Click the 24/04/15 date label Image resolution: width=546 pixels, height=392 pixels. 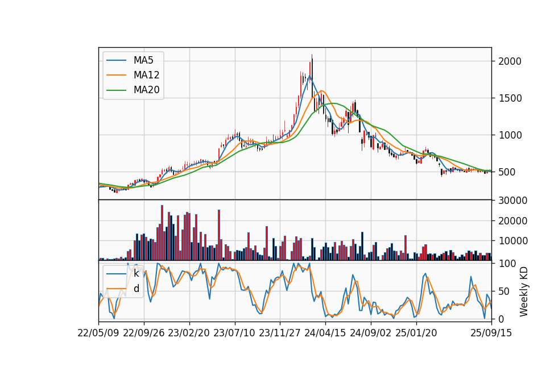coord(325,333)
